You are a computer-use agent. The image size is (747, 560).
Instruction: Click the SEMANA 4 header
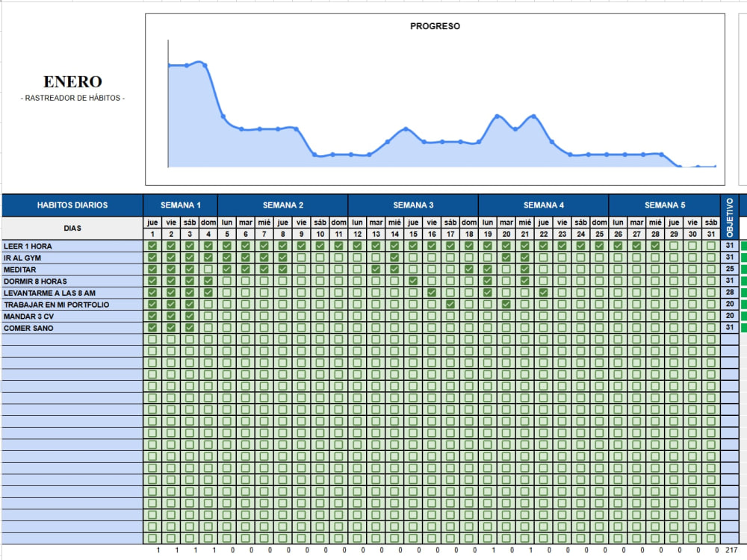tap(544, 205)
